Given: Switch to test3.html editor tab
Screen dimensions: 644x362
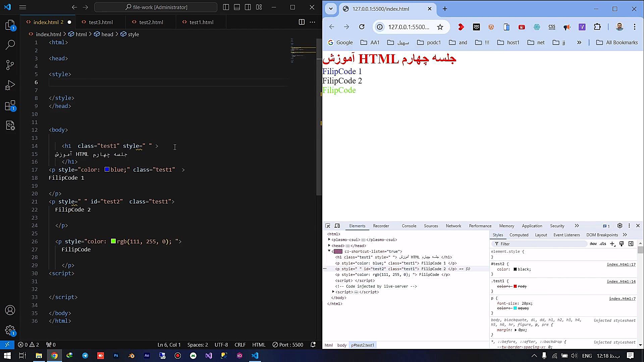Looking at the screenshot, I should pos(101,22).
